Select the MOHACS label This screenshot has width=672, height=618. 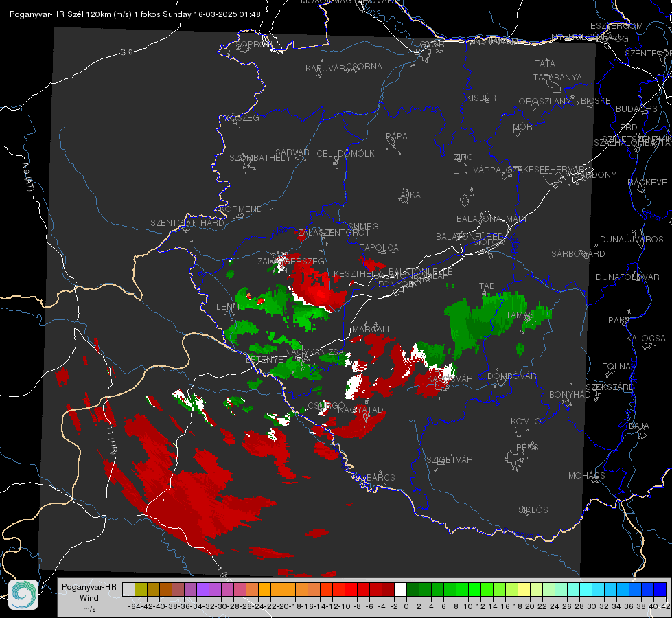(587, 476)
